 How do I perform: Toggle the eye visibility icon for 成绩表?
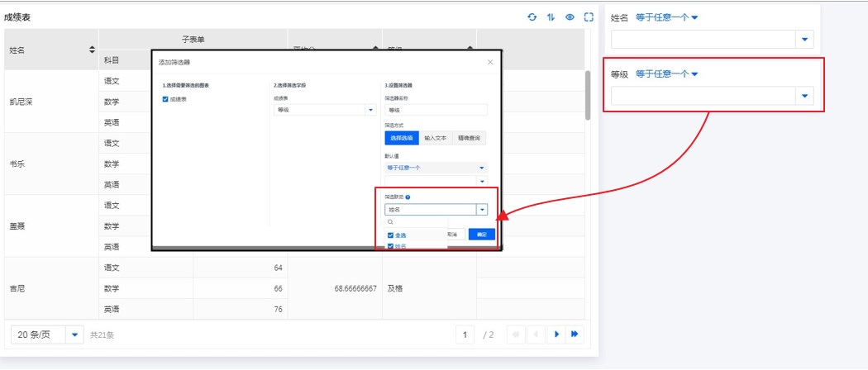pyautogui.click(x=570, y=17)
